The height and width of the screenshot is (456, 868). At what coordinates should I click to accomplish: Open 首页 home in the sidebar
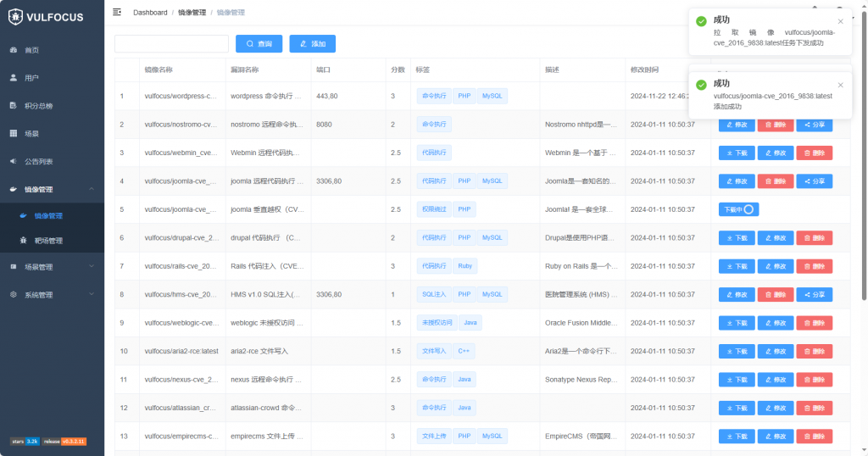click(x=31, y=50)
